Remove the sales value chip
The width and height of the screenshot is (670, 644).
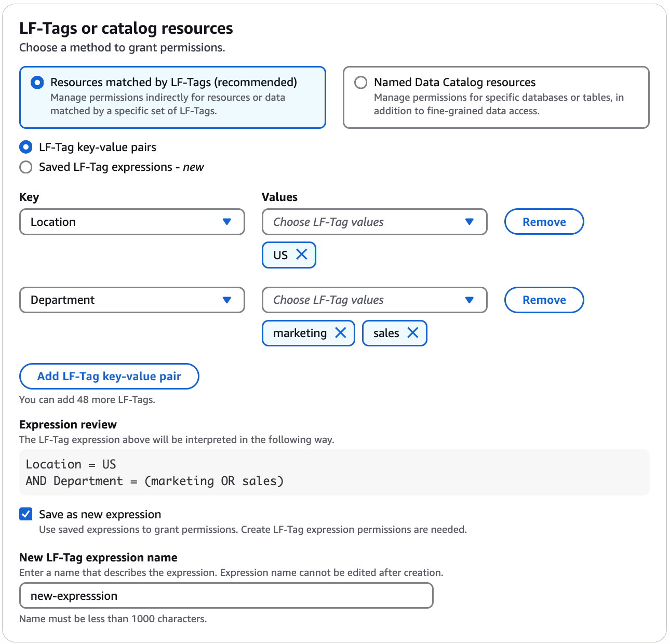(x=413, y=333)
